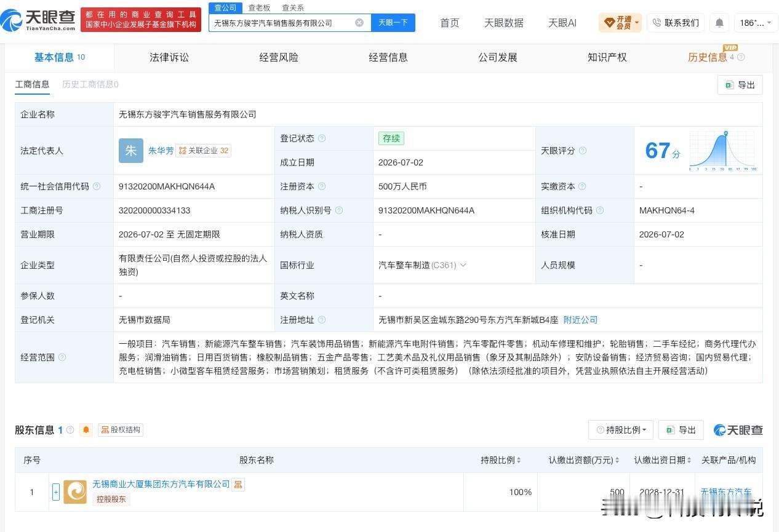
Task: Open the 知识产权 tab
Action: click(x=607, y=57)
